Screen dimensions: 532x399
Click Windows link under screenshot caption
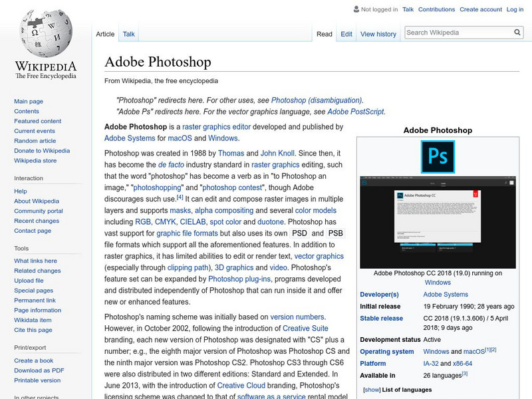pyautogui.click(x=438, y=282)
